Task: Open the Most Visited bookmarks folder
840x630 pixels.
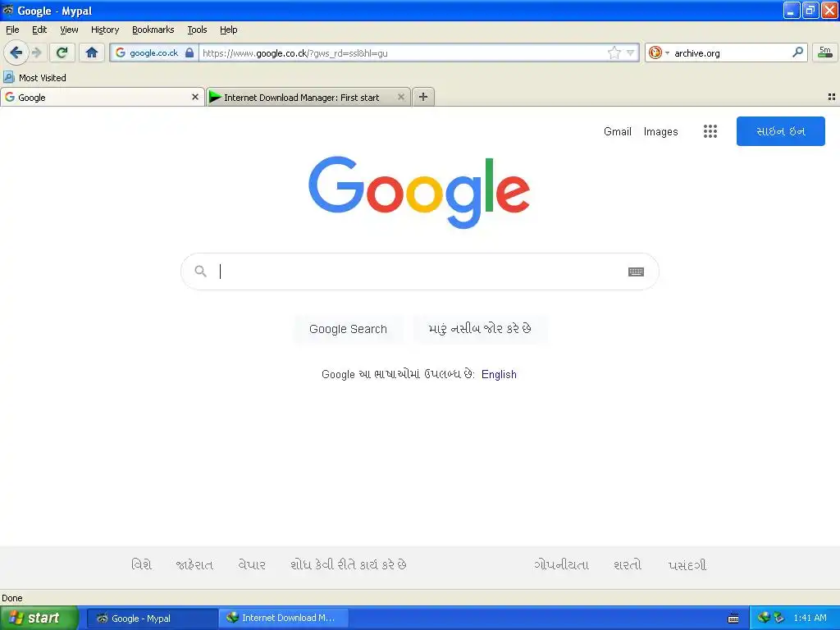Action: (34, 78)
